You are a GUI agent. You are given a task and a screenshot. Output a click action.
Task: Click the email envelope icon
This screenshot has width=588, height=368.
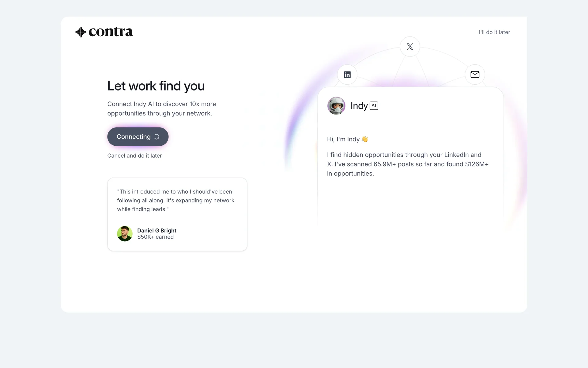[475, 75]
